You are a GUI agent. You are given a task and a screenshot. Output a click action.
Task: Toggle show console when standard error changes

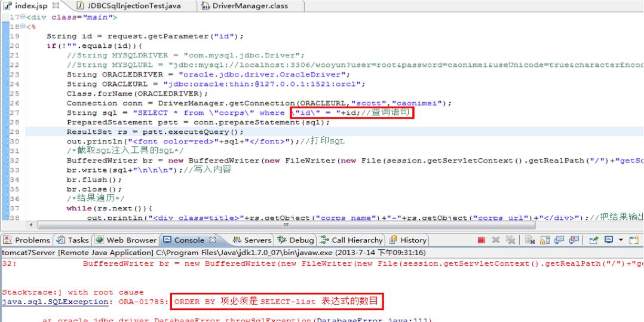[574, 240]
